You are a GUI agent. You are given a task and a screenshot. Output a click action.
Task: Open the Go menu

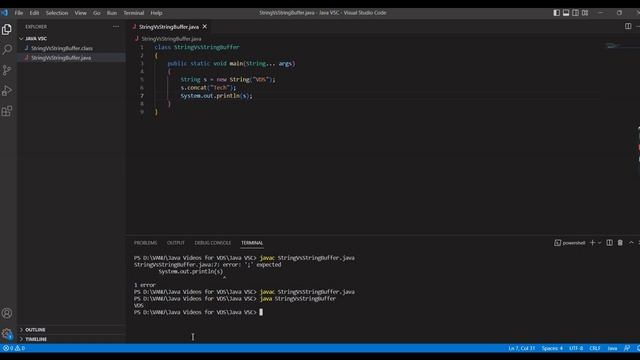[x=97, y=13]
